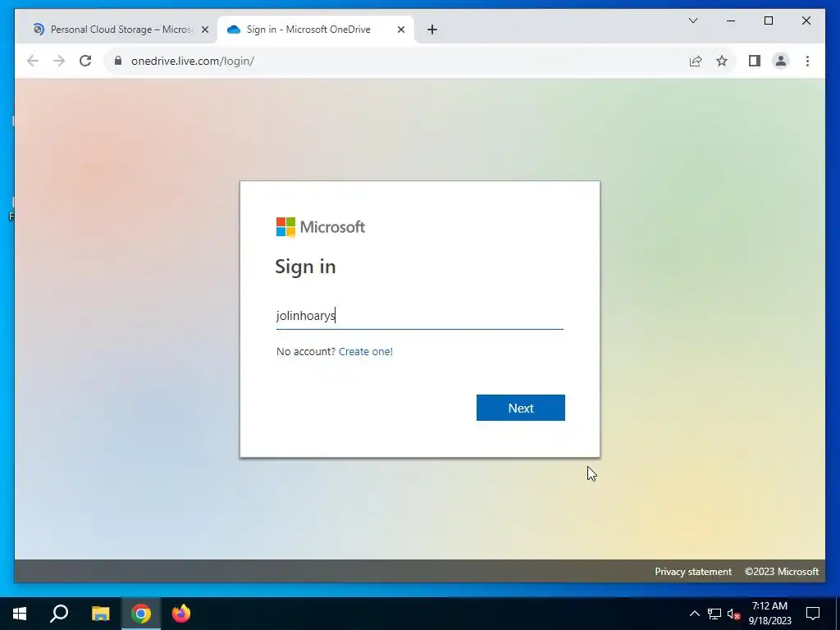Minimize the Chrome window
Image resolution: width=840 pixels, height=630 pixels.
(x=731, y=21)
